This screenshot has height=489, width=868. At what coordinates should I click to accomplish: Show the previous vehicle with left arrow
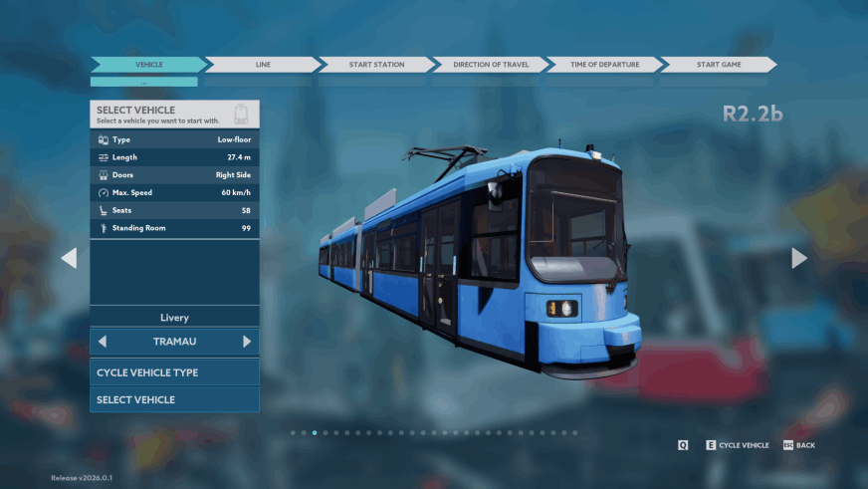click(x=70, y=258)
